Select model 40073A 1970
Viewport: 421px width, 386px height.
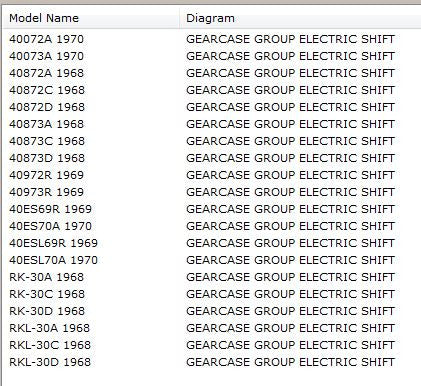(x=46, y=56)
